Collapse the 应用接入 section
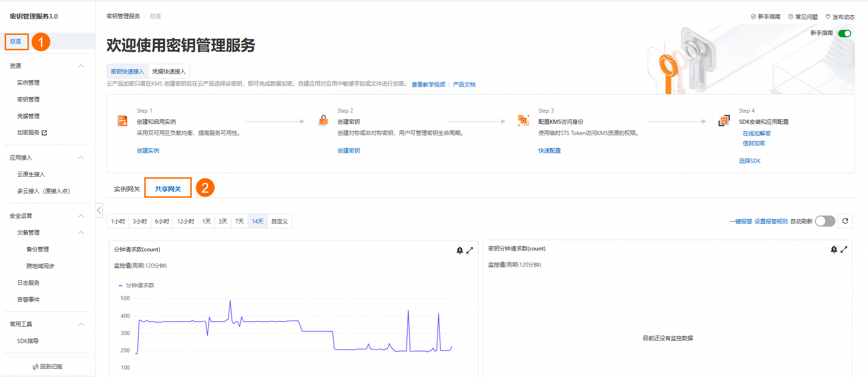This screenshot has width=868, height=377. [x=81, y=158]
